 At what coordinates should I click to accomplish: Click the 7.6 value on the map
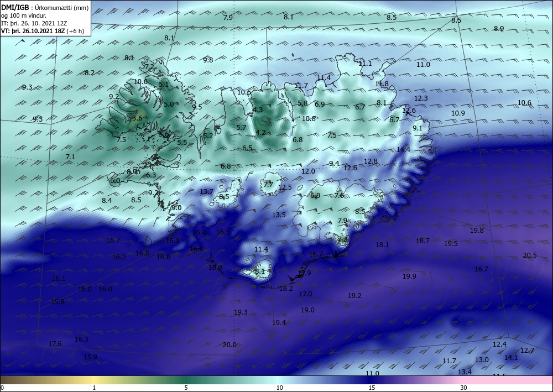click(339, 195)
